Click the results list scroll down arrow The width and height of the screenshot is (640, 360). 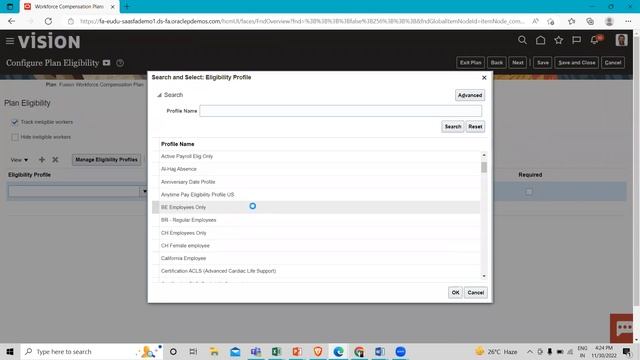coord(484,276)
